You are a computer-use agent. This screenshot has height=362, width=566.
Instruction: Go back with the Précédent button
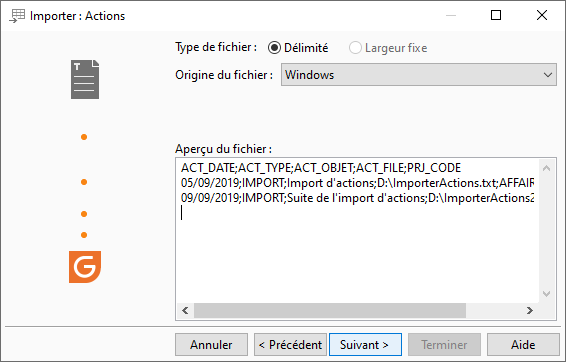click(x=290, y=345)
